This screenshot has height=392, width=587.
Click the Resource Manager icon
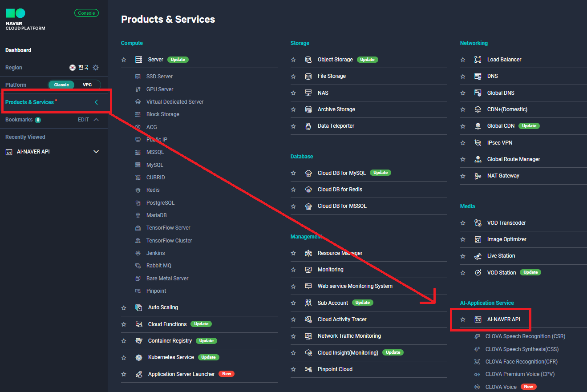coord(308,253)
